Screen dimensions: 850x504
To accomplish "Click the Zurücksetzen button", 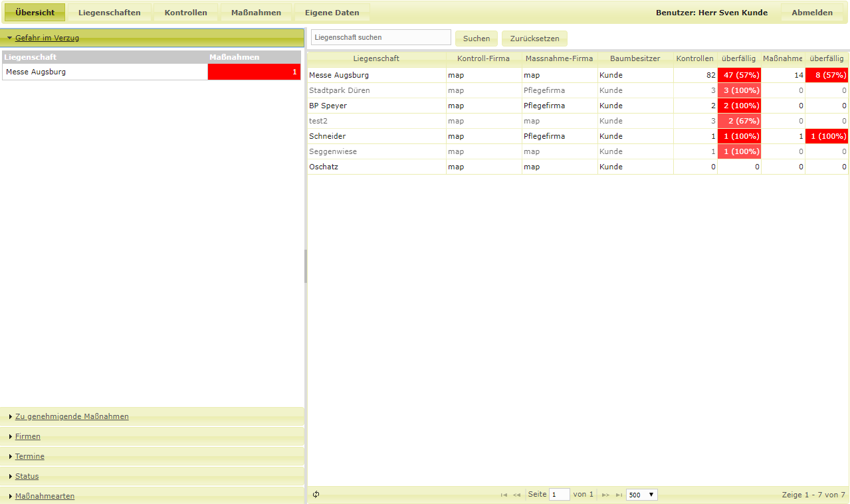I will pyautogui.click(x=534, y=39).
